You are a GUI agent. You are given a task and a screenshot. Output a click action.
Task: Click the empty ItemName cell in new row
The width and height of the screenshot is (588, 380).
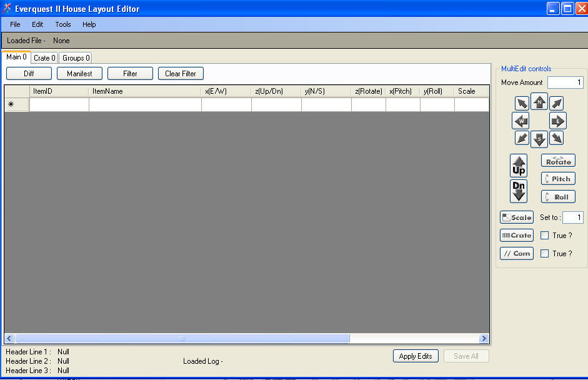(x=145, y=104)
